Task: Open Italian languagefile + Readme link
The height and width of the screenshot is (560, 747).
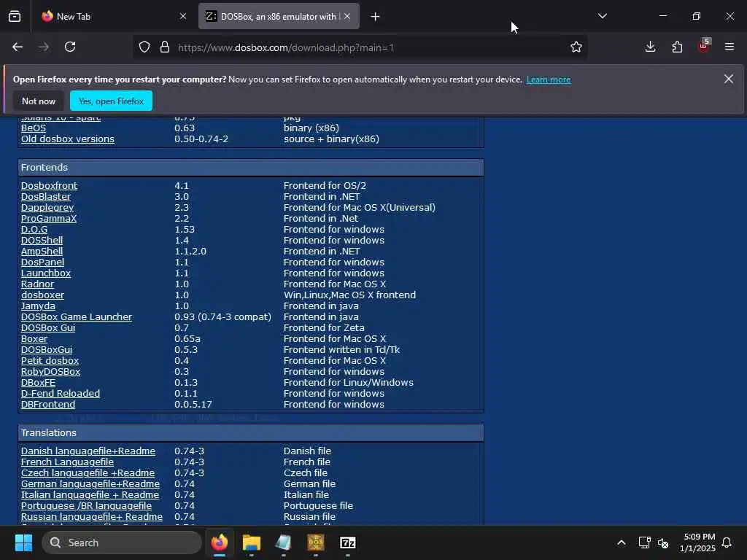Action: pos(90,495)
